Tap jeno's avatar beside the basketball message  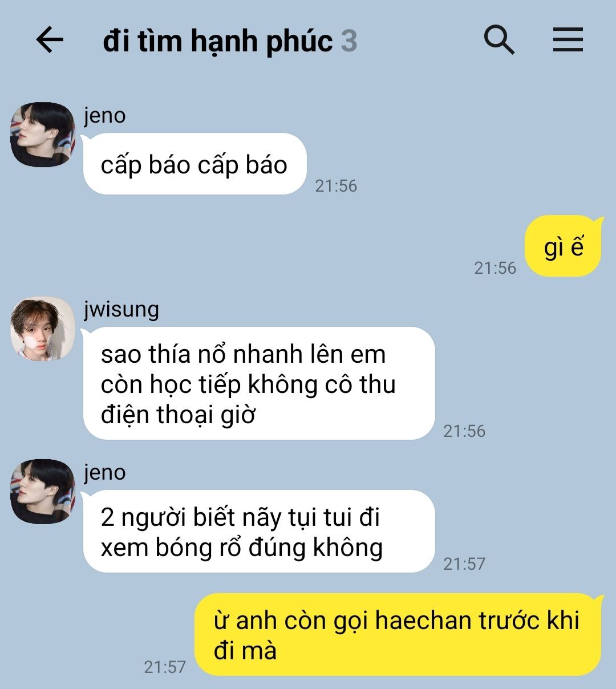tap(43, 492)
